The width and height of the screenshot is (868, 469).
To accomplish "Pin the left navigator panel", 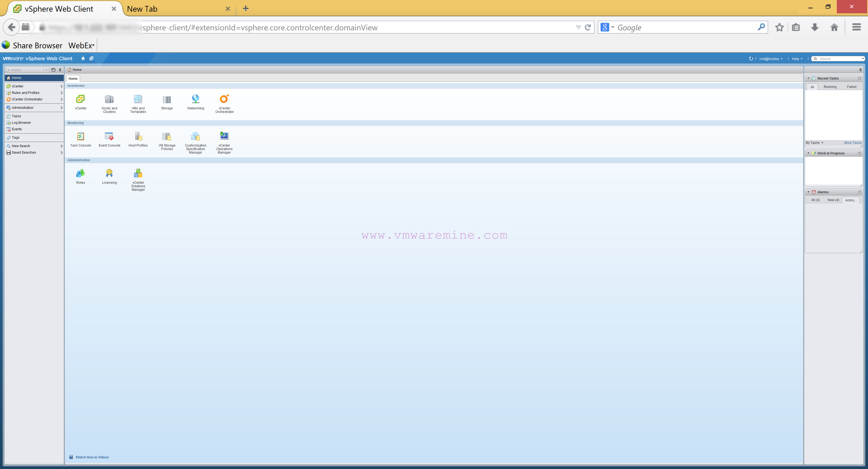I will coord(60,70).
